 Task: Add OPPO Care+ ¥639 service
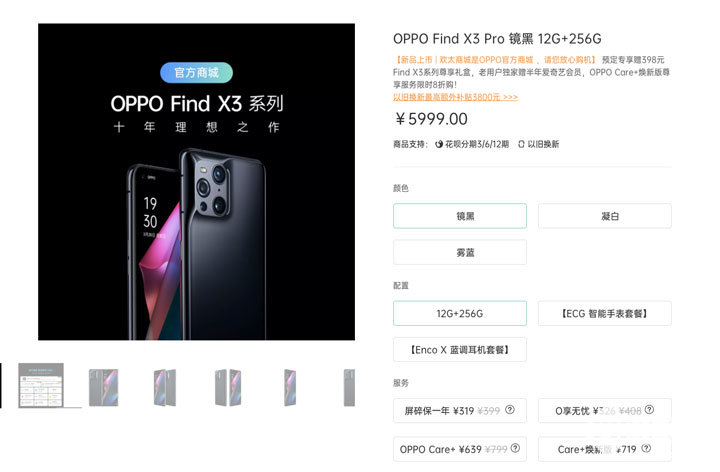[460, 449]
